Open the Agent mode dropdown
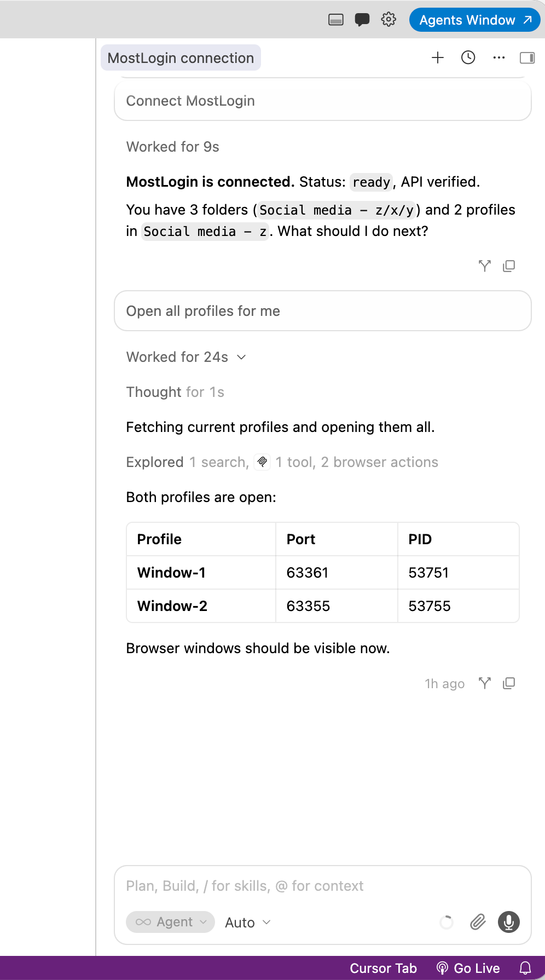 tap(170, 922)
